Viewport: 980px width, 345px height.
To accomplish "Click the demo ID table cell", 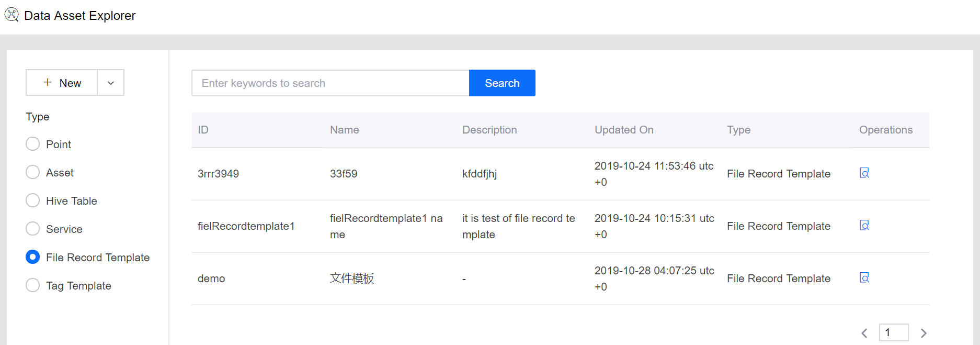I will (x=211, y=279).
